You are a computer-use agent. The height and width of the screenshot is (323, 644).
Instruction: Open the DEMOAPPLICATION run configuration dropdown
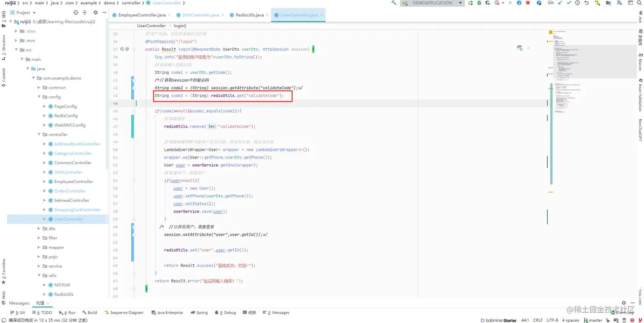[431, 3]
